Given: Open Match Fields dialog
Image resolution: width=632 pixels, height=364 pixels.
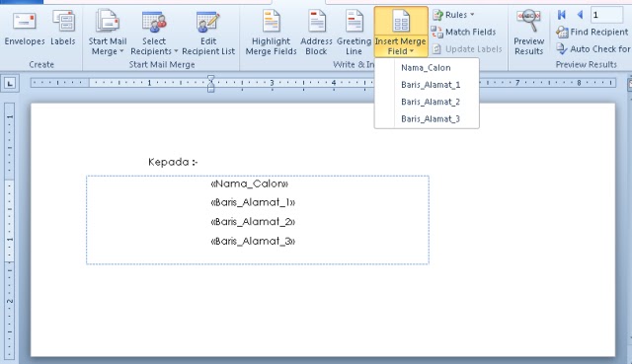Looking at the screenshot, I should pyautogui.click(x=463, y=32).
